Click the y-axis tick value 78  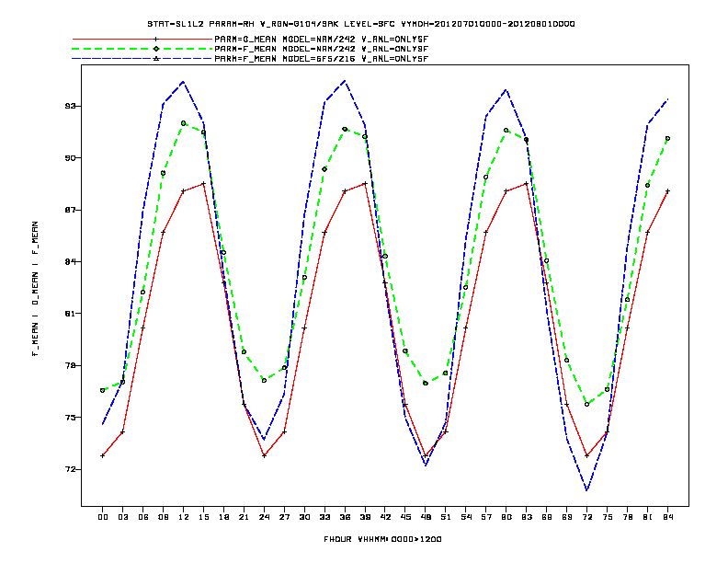click(70, 365)
